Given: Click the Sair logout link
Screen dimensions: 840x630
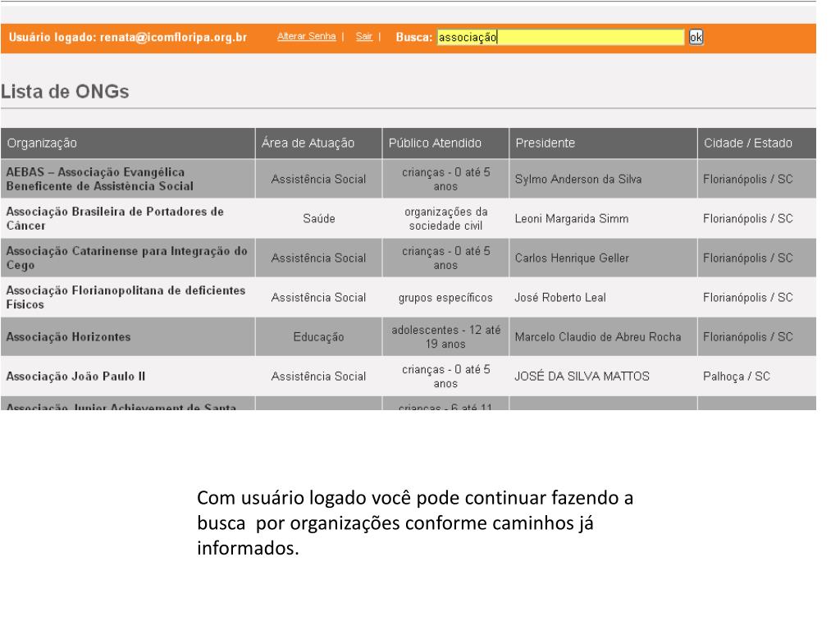Looking at the screenshot, I should 363,36.
